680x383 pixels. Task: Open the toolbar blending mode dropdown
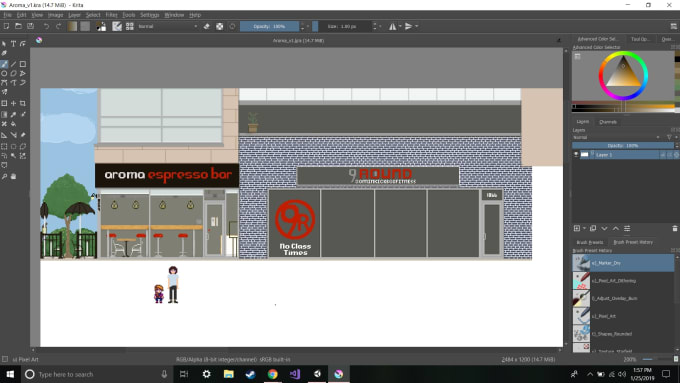point(167,26)
